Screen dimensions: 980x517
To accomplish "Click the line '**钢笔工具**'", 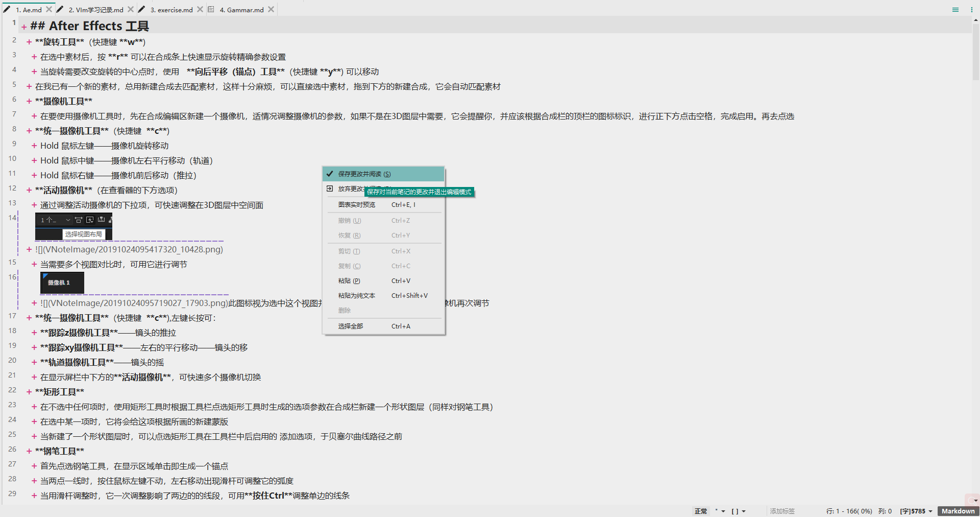I will (60, 451).
